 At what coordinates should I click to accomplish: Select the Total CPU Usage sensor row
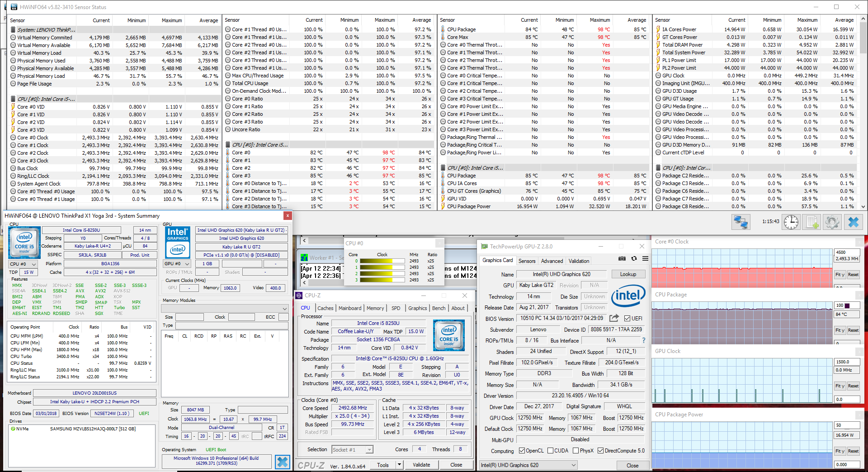(329, 83)
